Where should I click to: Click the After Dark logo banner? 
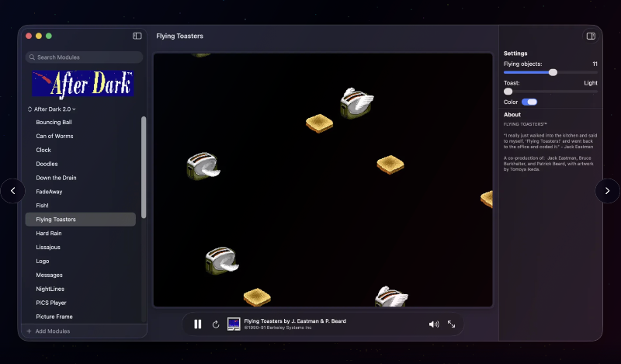pyautogui.click(x=83, y=84)
